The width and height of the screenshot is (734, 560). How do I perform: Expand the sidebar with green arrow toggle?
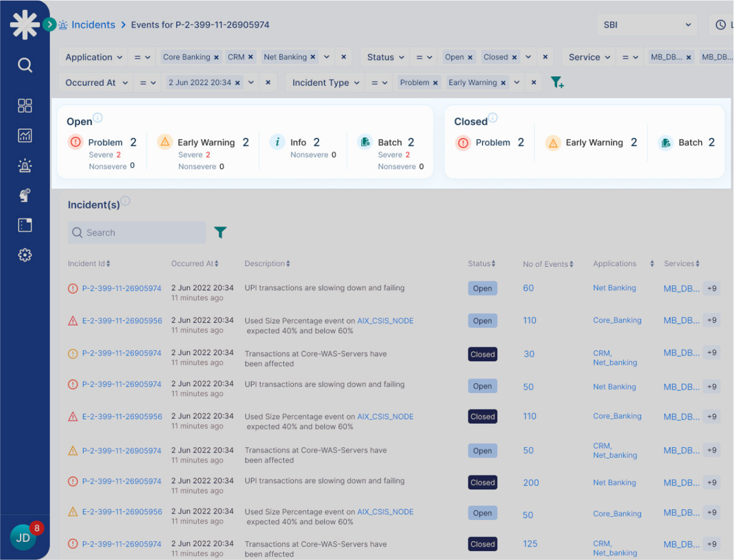49,25
